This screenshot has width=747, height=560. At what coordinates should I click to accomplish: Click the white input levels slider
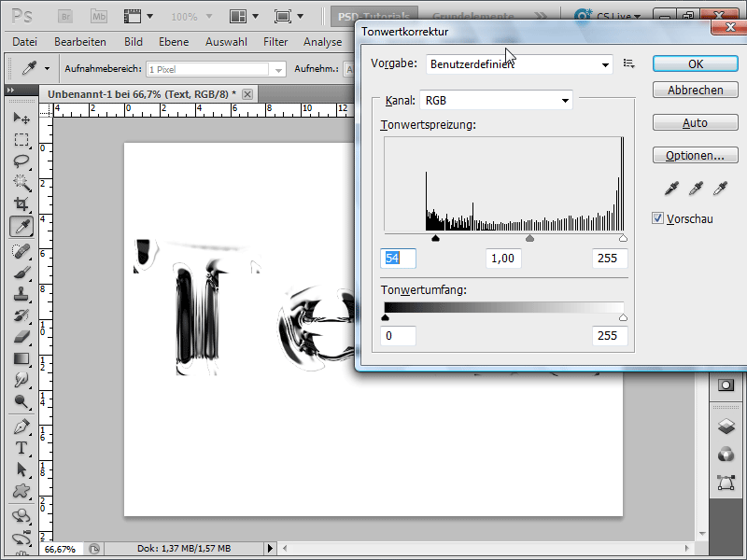click(623, 238)
